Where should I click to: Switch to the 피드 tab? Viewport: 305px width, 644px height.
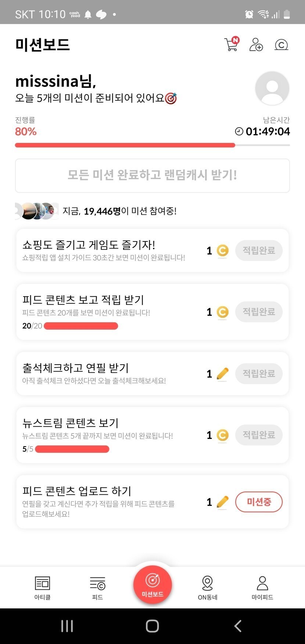[x=97, y=587]
